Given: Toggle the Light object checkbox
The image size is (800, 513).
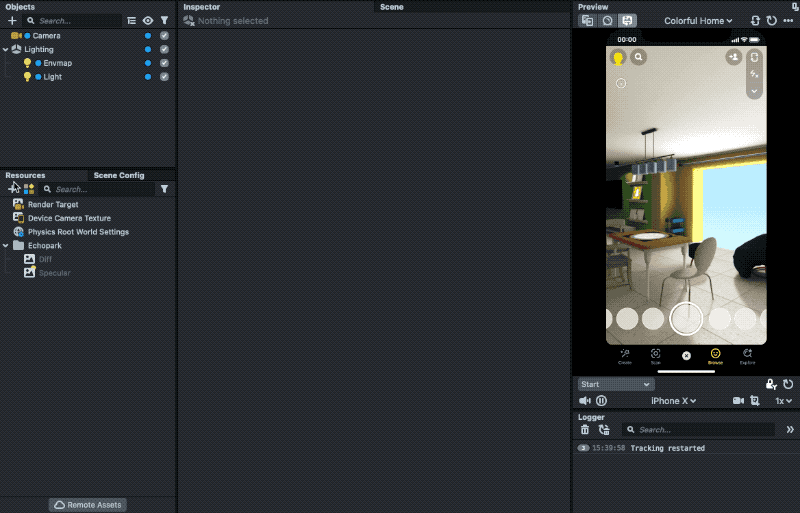Looking at the screenshot, I should [164, 77].
